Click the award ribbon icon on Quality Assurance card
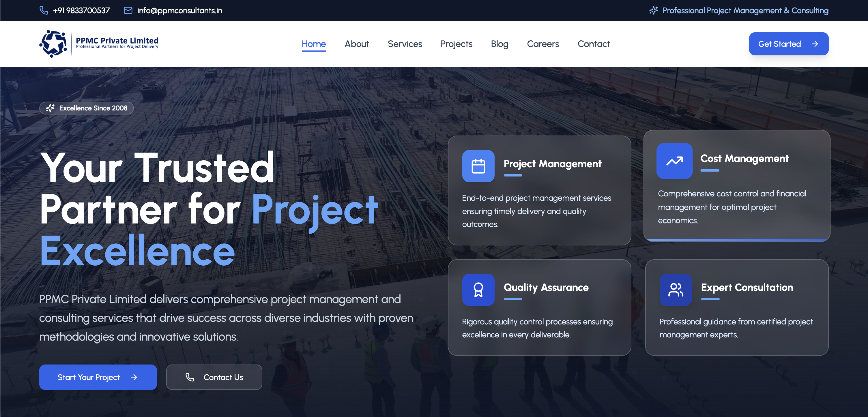Image resolution: width=868 pixels, height=417 pixels. (478, 290)
